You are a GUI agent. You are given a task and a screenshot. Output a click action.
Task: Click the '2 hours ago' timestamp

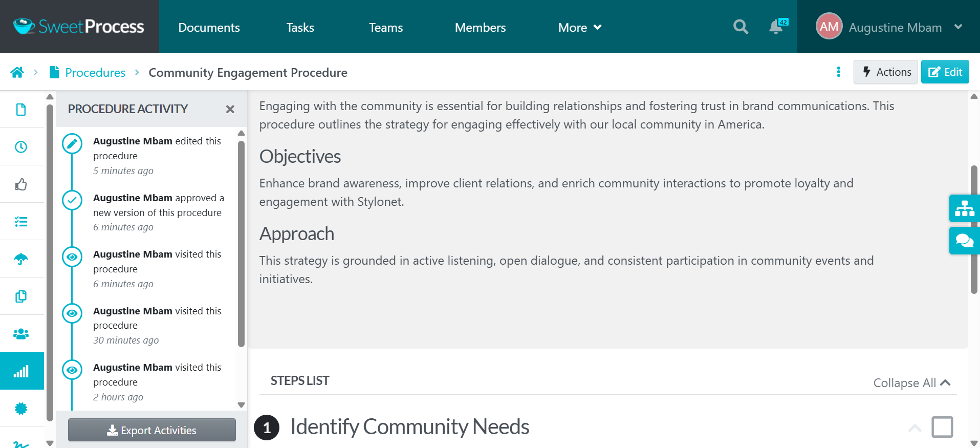point(118,397)
